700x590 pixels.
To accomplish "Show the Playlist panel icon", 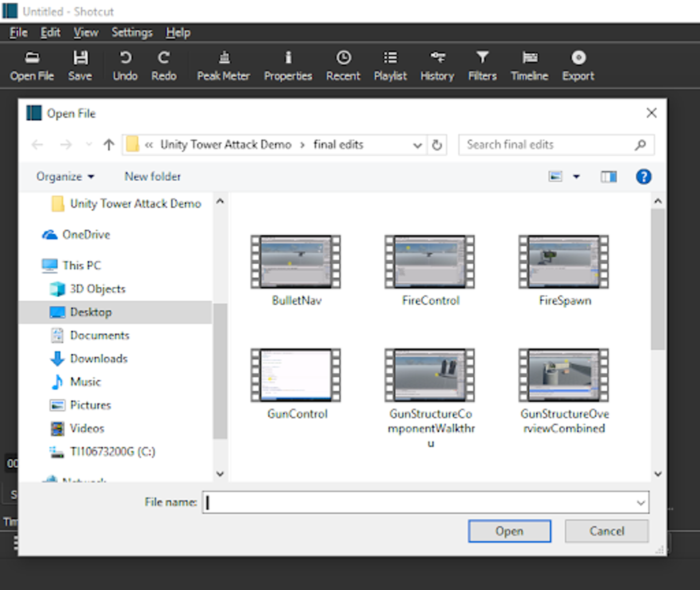I will pos(390,58).
